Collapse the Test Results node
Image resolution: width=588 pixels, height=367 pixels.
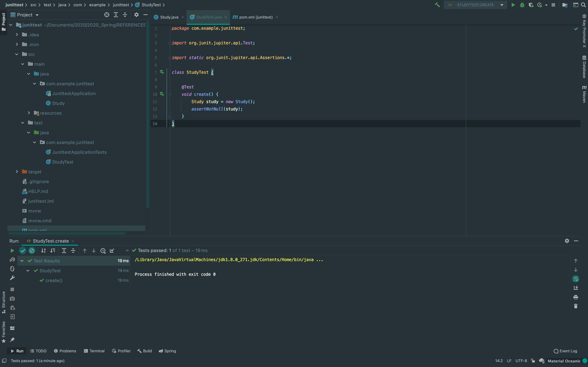[x=22, y=261]
